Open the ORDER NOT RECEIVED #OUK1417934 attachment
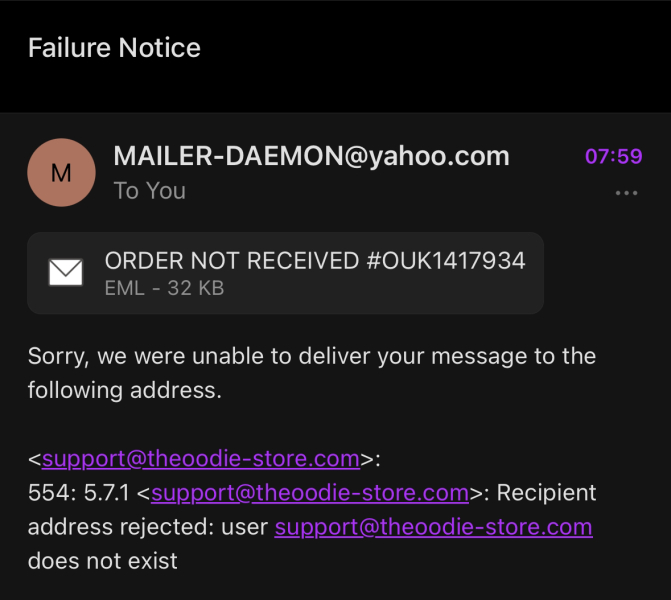 [315, 261]
